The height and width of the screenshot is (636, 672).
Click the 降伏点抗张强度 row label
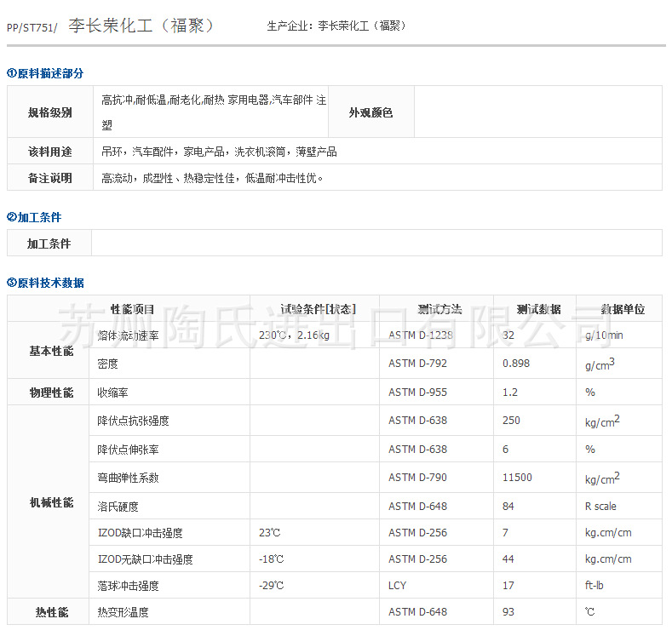pyautogui.click(x=133, y=421)
